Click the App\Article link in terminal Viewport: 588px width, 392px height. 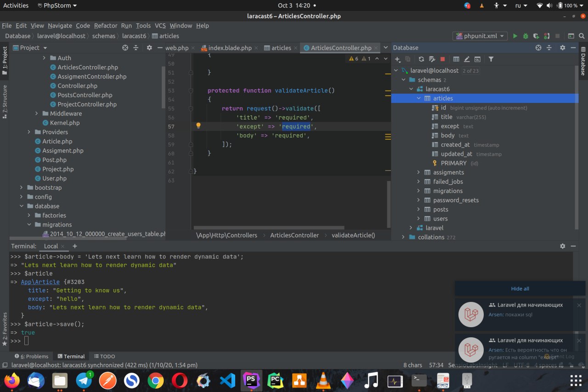click(x=40, y=282)
